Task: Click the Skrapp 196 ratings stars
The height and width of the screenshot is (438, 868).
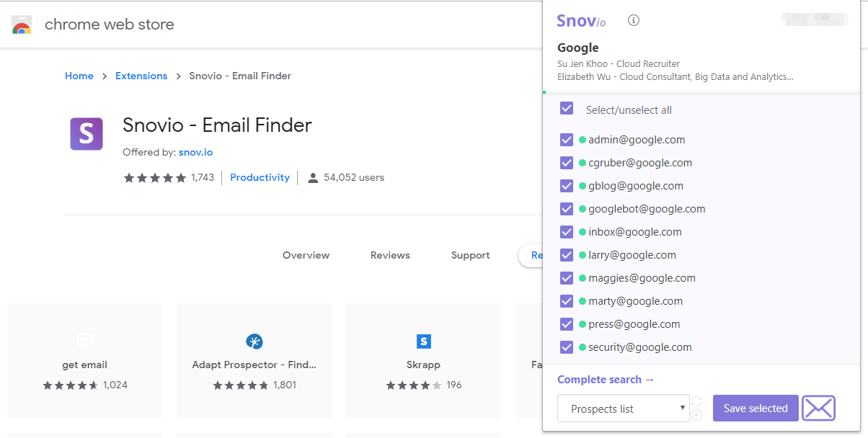Action: [414, 385]
